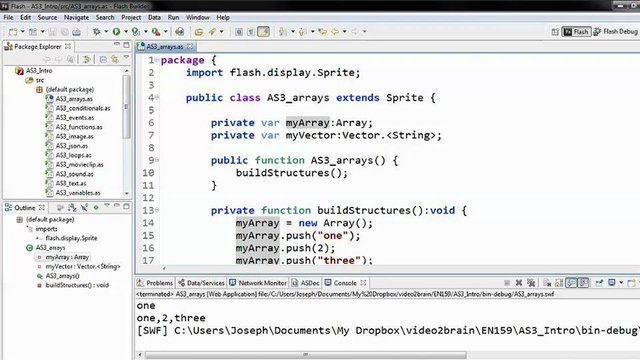640x360 pixels.
Task: Open the Data/Services tab
Action: [x=201, y=283]
